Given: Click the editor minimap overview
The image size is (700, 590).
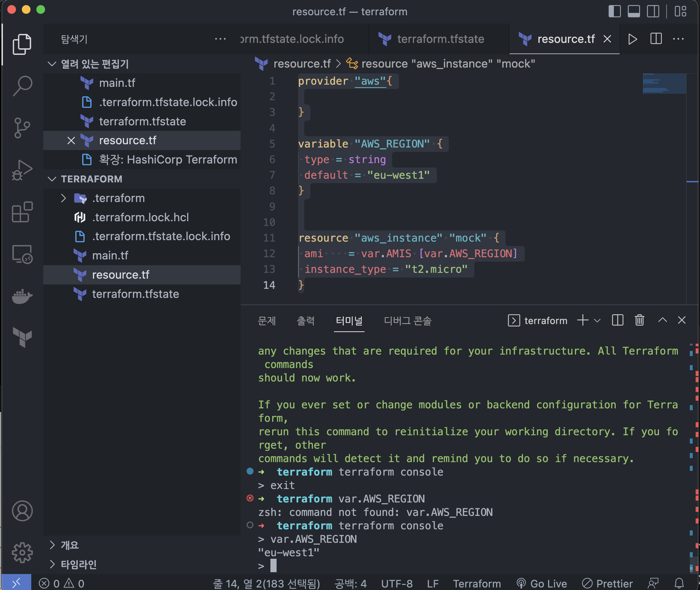Looking at the screenshot, I should click(664, 84).
